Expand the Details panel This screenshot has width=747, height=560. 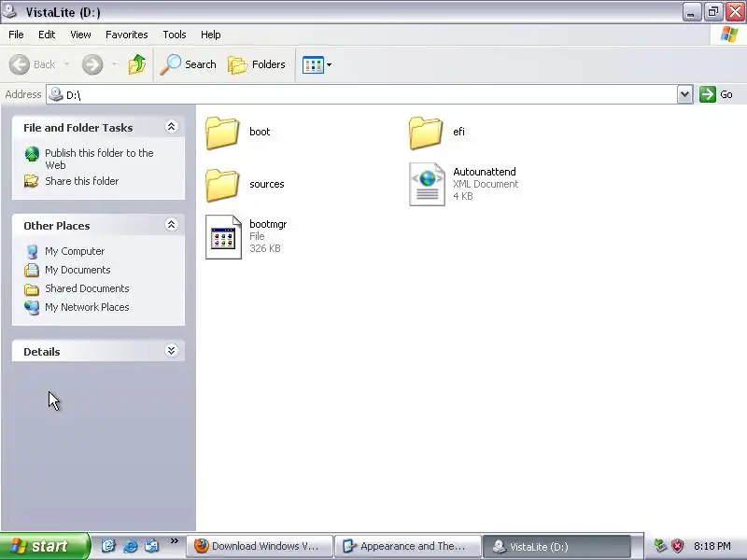click(171, 351)
